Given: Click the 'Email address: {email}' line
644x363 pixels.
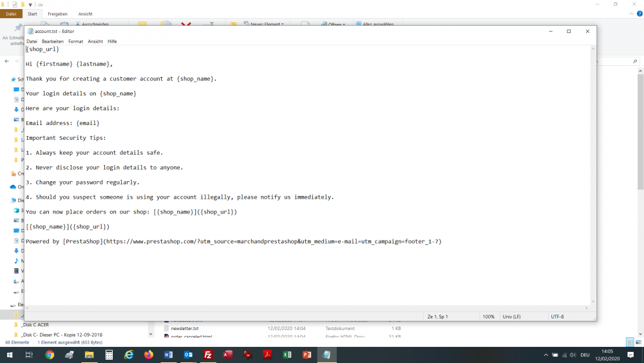Looking at the screenshot, I should point(62,123).
